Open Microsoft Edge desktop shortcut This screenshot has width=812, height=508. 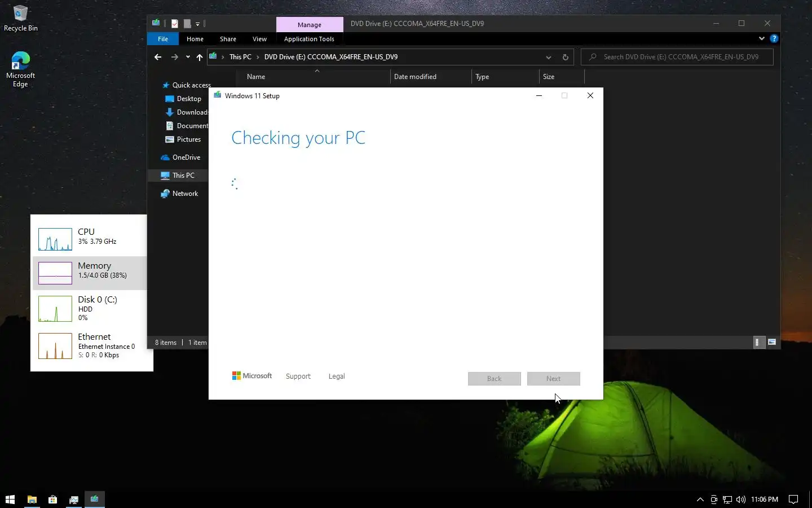click(x=20, y=69)
